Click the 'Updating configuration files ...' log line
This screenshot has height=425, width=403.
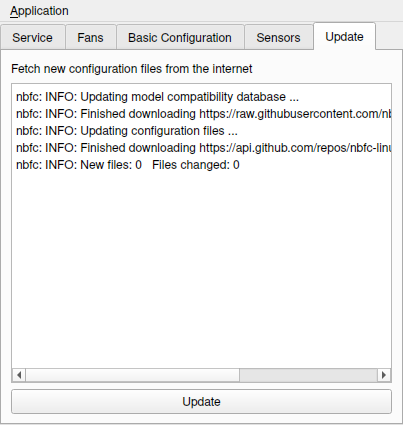point(127,131)
